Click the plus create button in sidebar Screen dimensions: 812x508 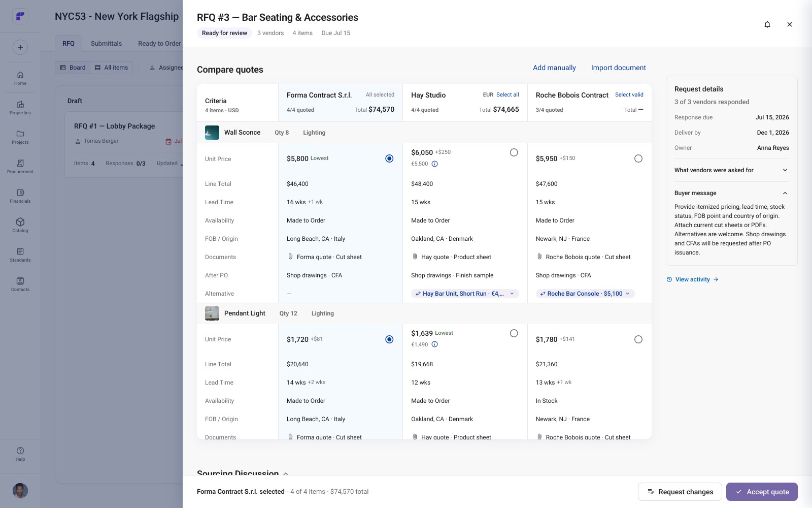pos(20,47)
